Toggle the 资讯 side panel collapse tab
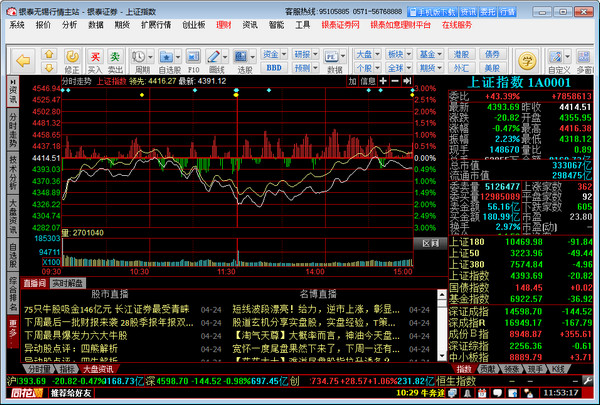This screenshot has width=600, height=405. [x=13, y=91]
